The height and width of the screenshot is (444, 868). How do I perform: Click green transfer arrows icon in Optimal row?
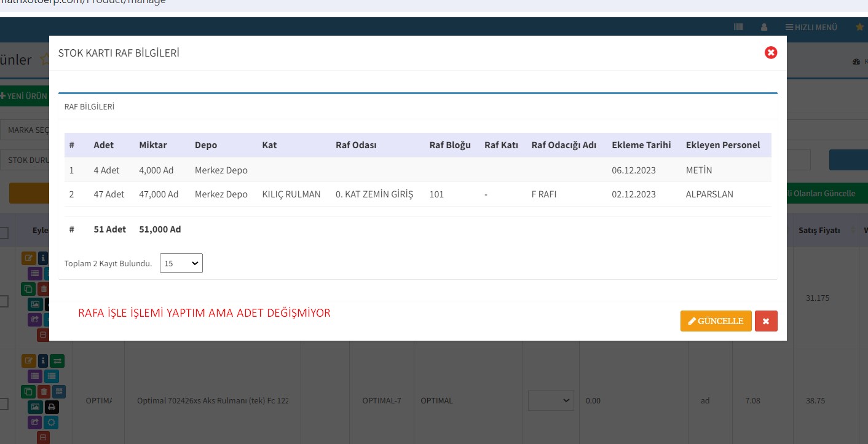(x=57, y=361)
